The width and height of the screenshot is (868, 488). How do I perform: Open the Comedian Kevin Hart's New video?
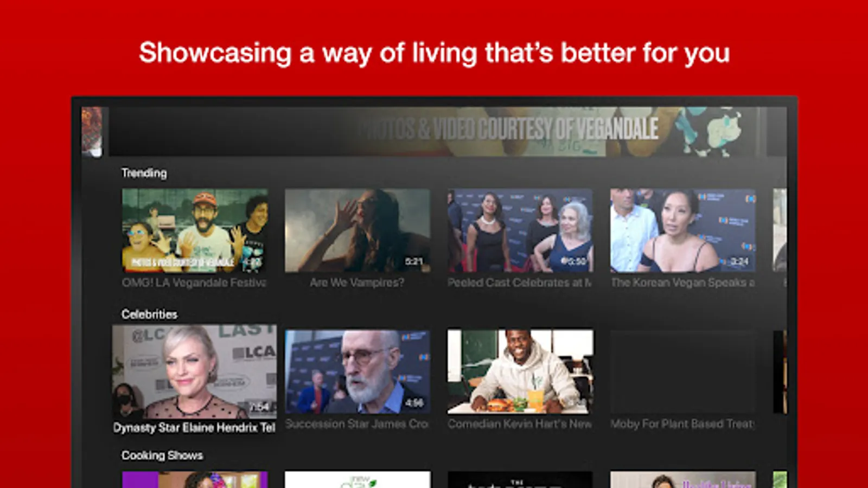[520, 372]
